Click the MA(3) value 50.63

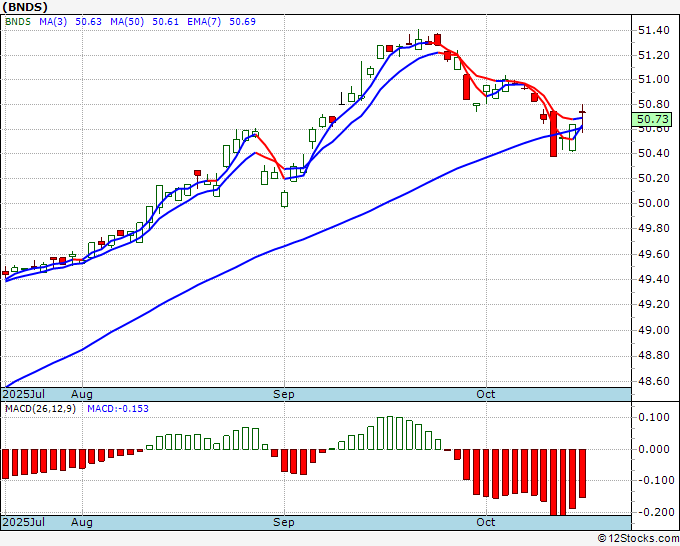coord(88,21)
